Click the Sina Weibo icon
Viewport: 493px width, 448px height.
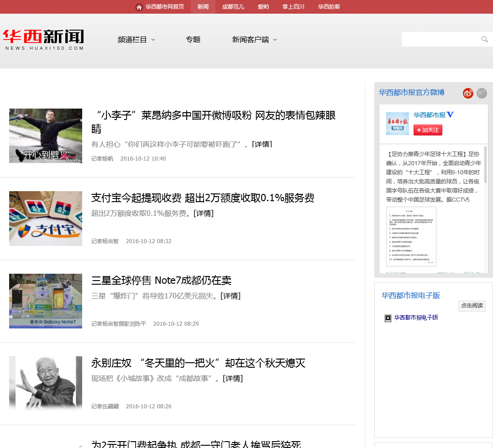468,93
